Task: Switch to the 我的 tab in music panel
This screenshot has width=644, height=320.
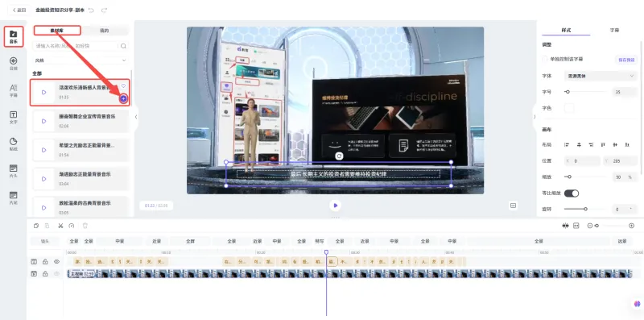Action: pos(105,31)
